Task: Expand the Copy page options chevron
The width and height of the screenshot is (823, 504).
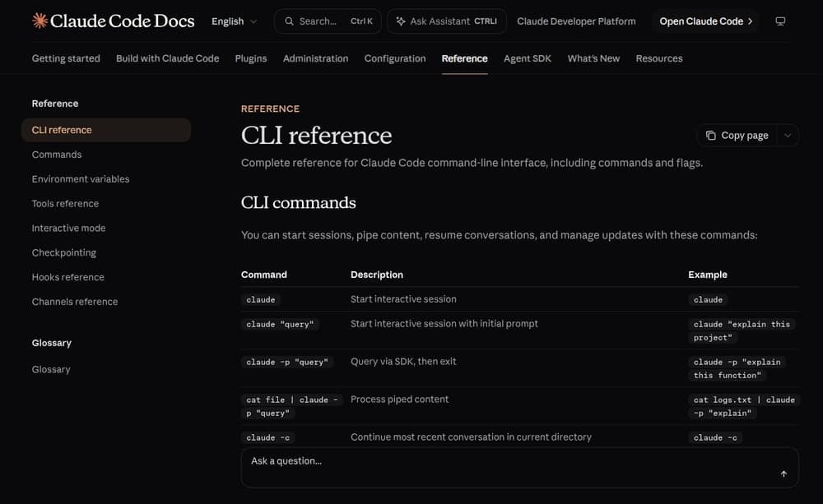Action: (788, 136)
